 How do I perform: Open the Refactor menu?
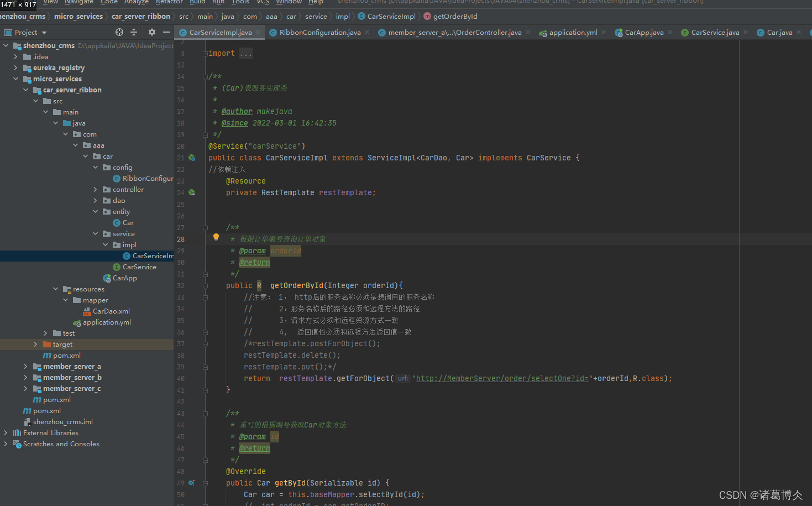pyautogui.click(x=169, y=2)
